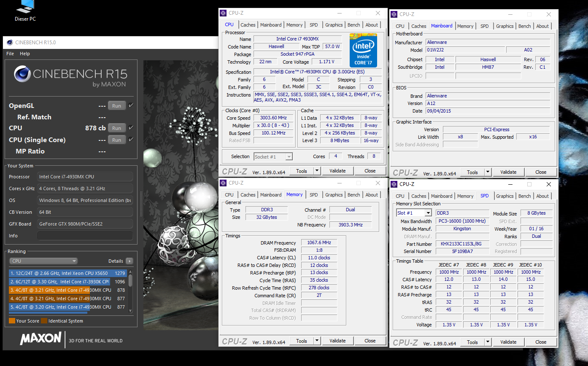Click the CPU-Z icon in the CPU-tab window's title bar

(224, 13)
